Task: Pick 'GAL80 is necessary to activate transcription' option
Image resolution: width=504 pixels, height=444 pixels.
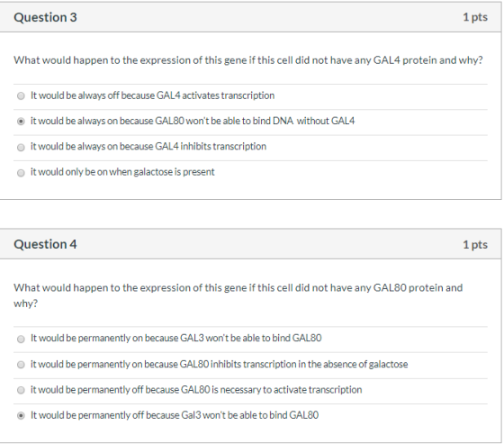Action: (21, 390)
